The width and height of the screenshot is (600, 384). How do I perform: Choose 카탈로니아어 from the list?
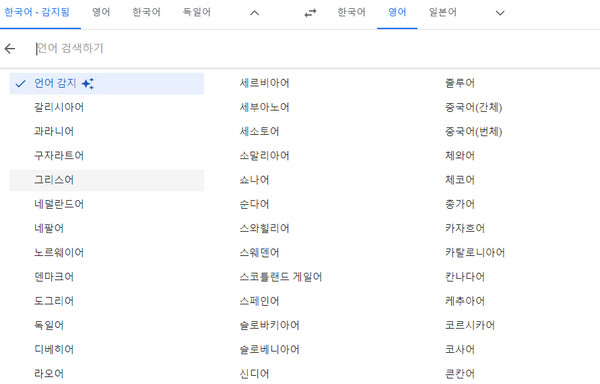[x=475, y=253]
